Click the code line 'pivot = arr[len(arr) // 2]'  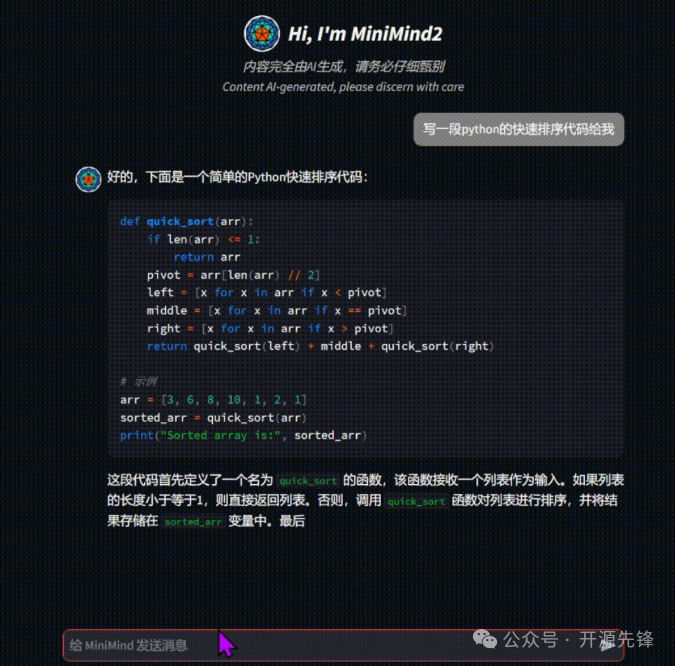[233, 275]
